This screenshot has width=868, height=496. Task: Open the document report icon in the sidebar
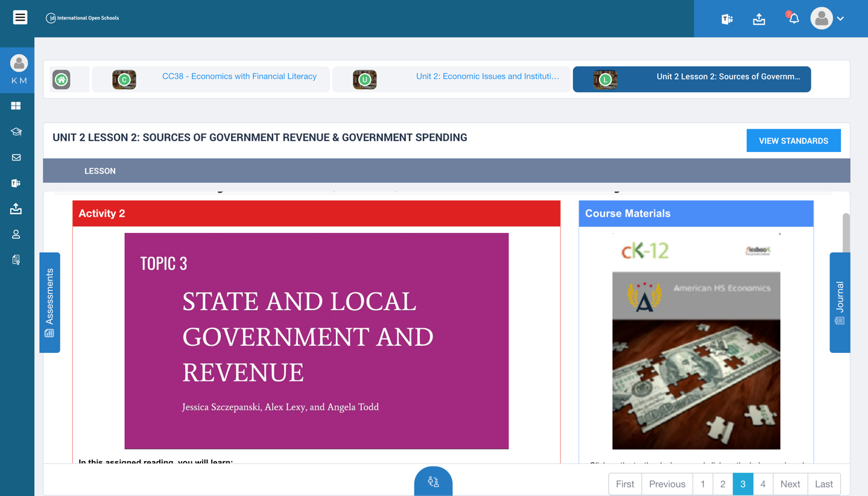tap(16, 260)
